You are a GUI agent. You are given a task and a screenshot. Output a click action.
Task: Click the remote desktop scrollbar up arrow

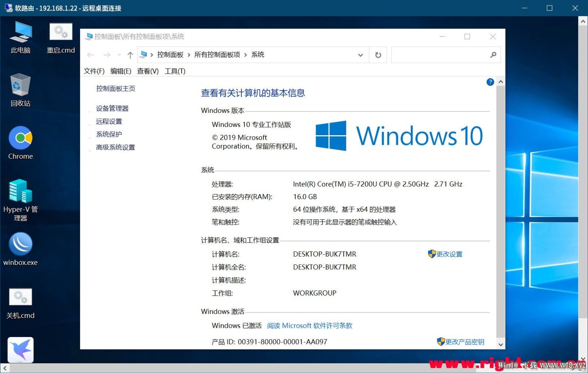coord(583,21)
